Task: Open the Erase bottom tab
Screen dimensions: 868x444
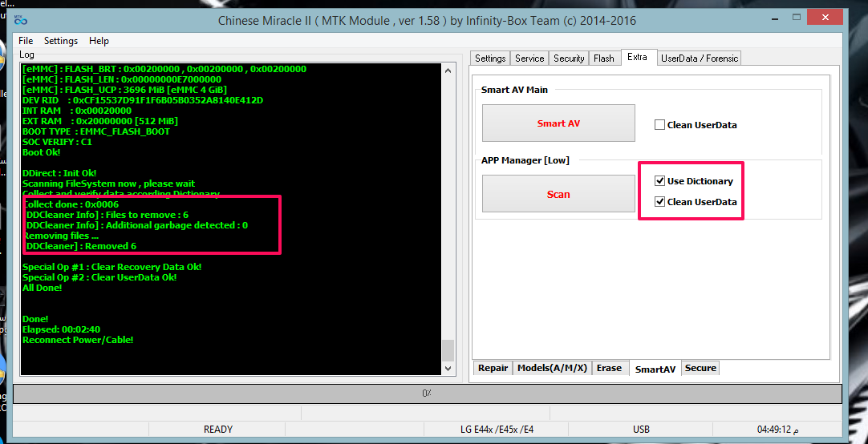Action: point(610,368)
